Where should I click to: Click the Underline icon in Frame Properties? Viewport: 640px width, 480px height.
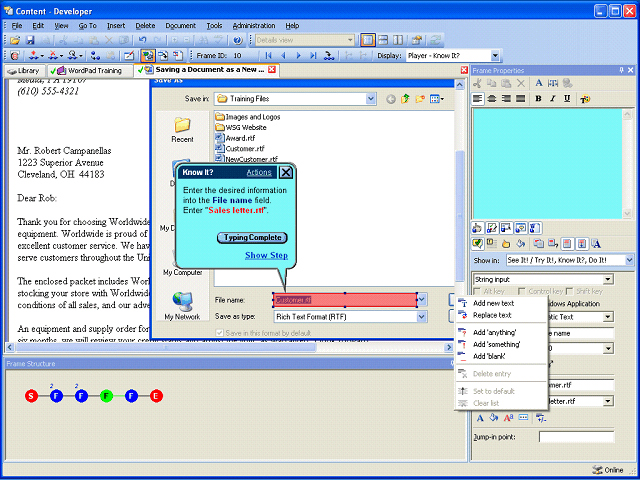coord(567,98)
